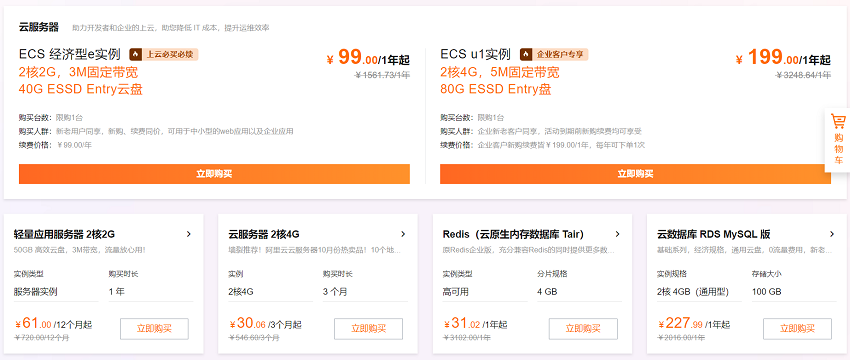Open 云服务器 2核4G card title
The height and width of the screenshot is (360, 850).
pyautogui.click(x=264, y=234)
